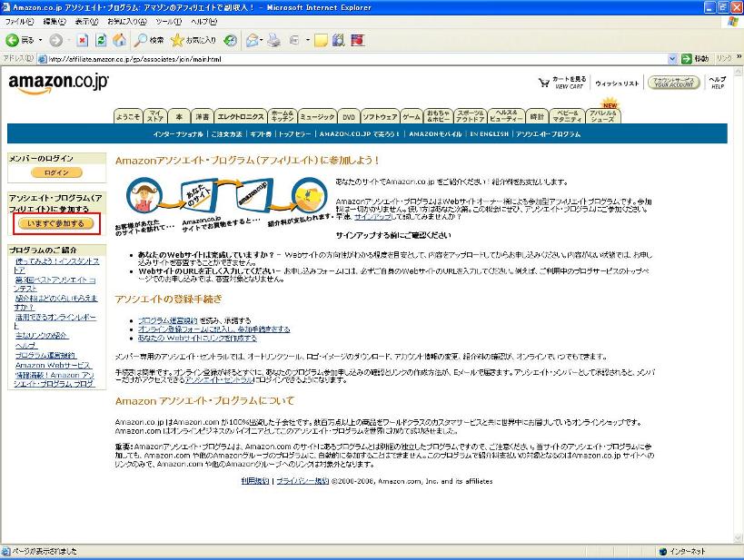744x560 pixels.
Task: Open the お気に入り(A) menu
Action: pos(126,22)
